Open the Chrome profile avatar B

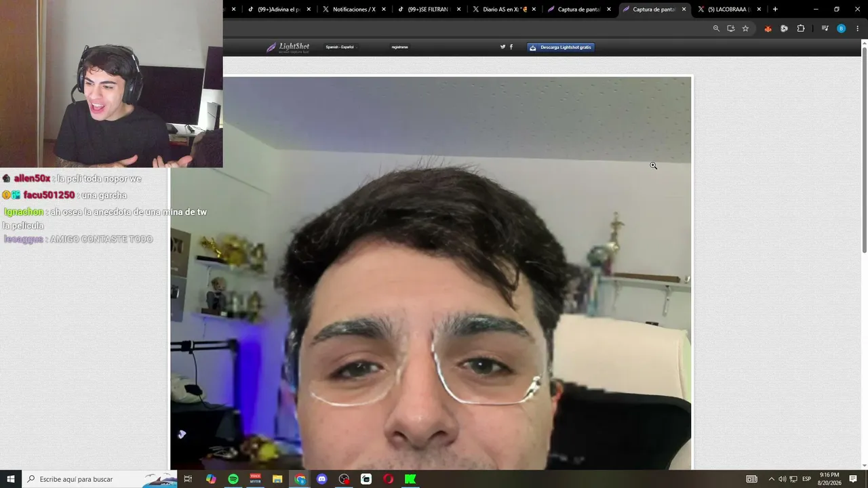(x=841, y=28)
